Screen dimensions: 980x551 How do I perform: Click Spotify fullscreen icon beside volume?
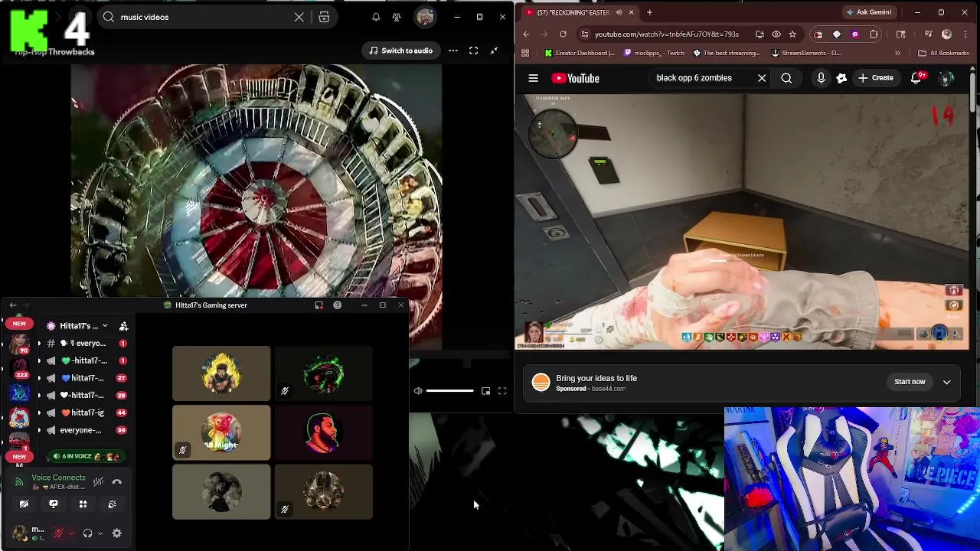coord(502,391)
